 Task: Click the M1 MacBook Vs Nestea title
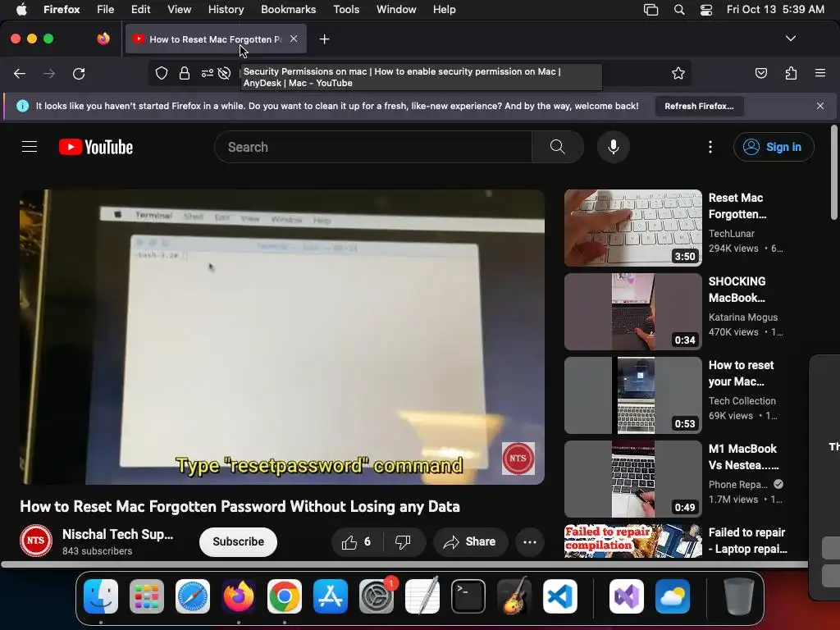click(x=743, y=457)
